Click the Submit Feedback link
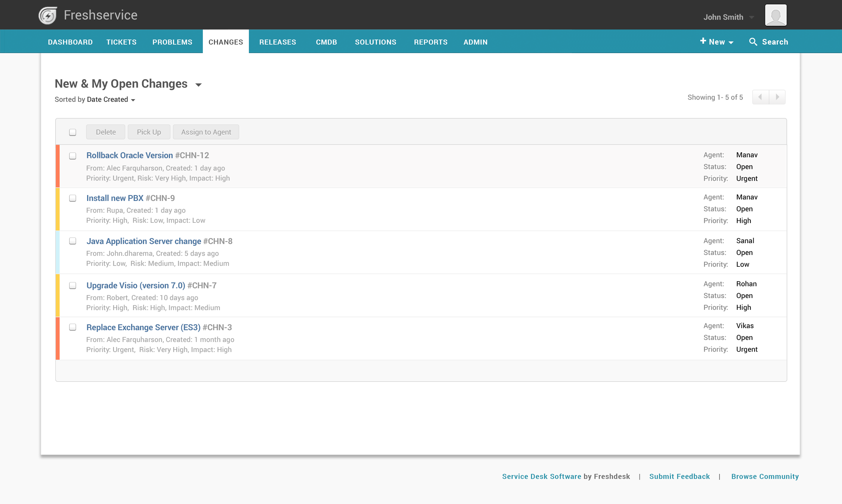This screenshot has width=842, height=504. coord(679,476)
